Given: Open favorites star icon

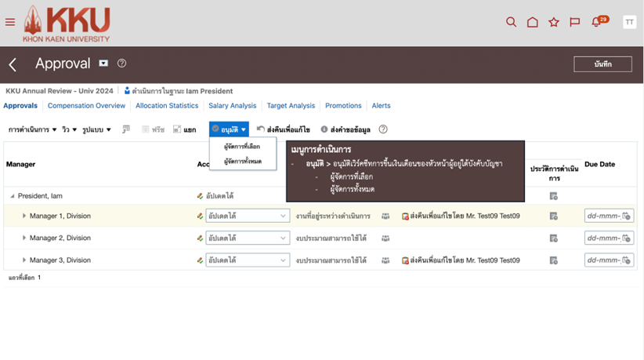Looking at the screenshot, I should [x=553, y=23].
